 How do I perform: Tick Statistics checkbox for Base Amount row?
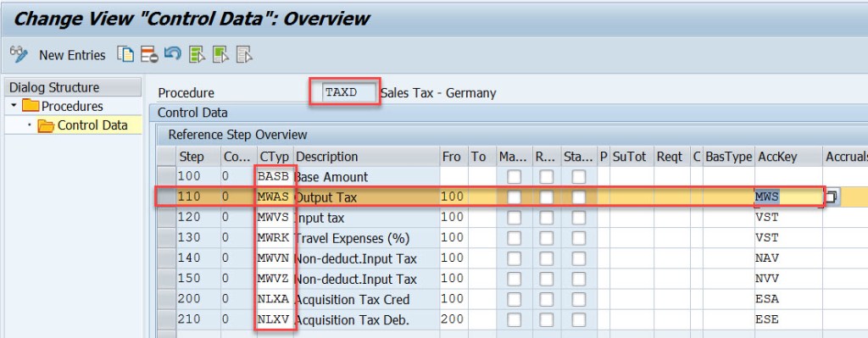coord(578,177)
